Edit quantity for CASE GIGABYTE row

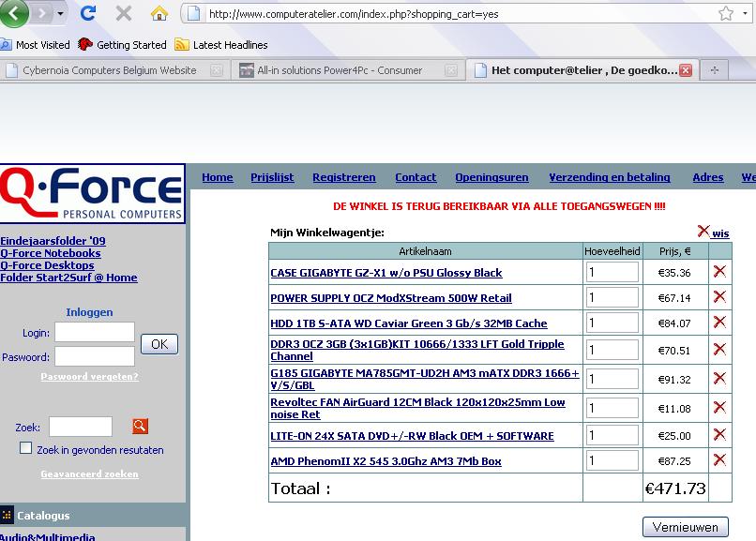point(612,272)
